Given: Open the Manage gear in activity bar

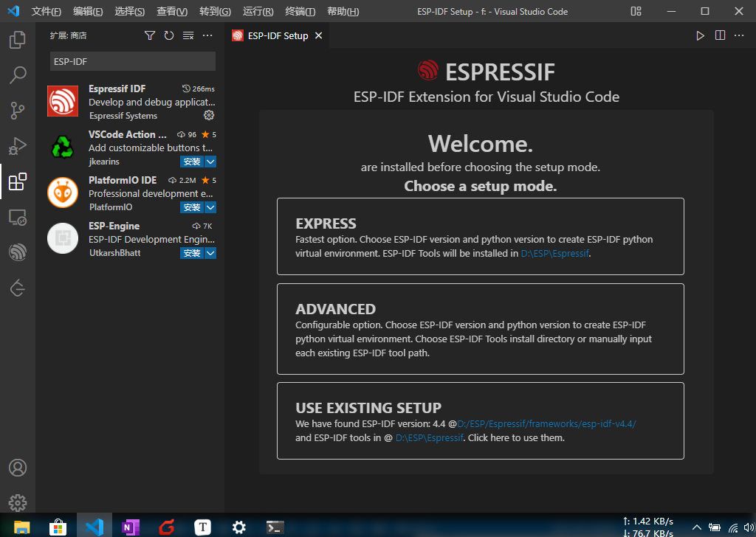Looking at the screenshot, I should [18, 503].
